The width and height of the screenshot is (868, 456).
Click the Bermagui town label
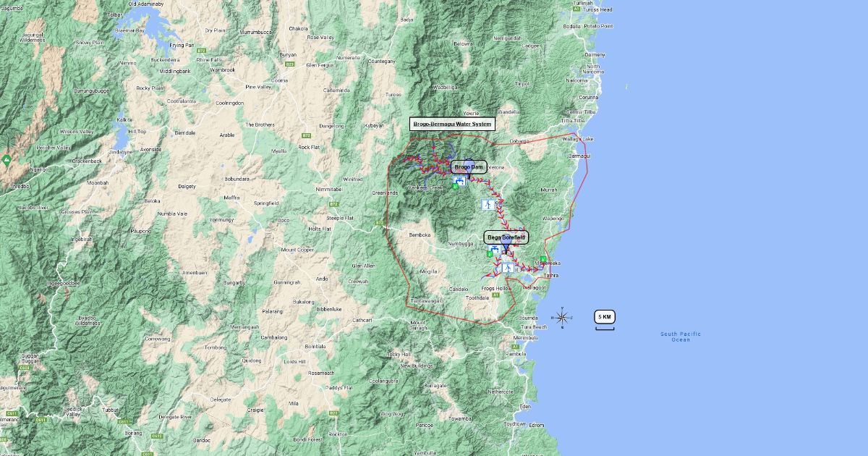click(x=580, y=156)
